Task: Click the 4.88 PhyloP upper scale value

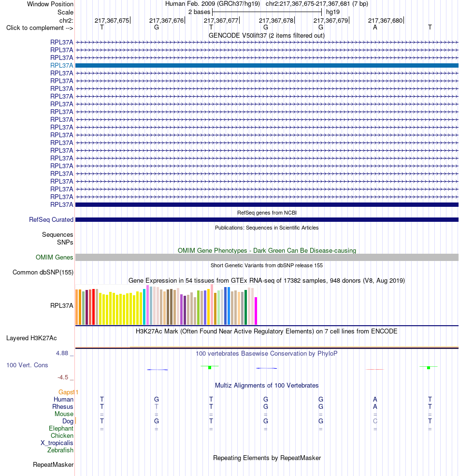Action: pyautogui.click(x=62, y=353)
